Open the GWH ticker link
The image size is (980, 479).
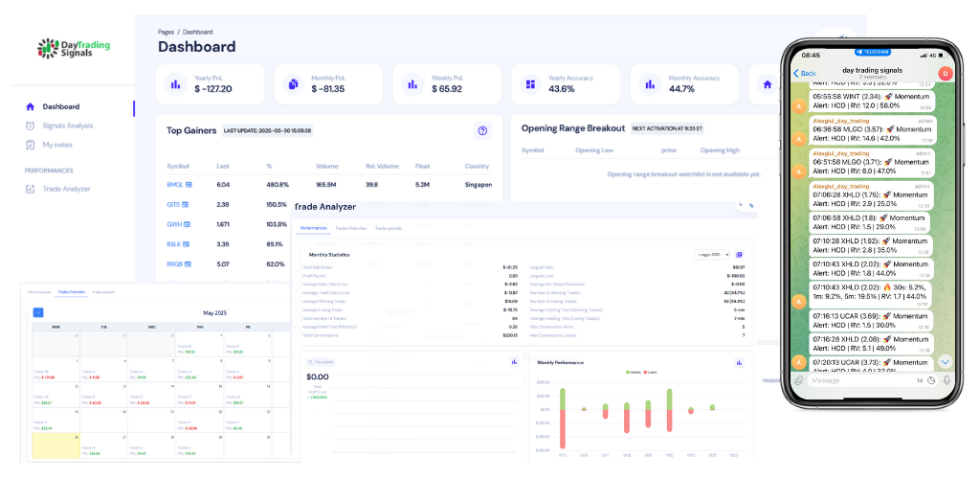coord(174,224)
